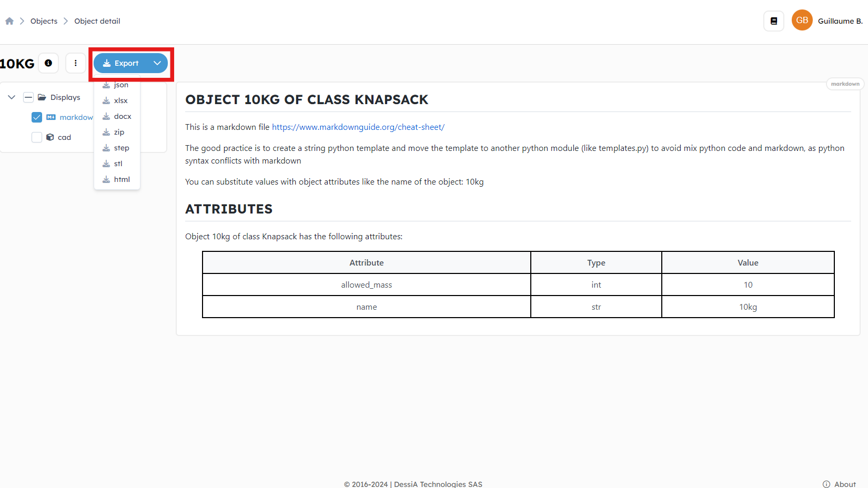Viewport: 868px width, 488px height.
Task: Open the three-dot more options menu
Action: tap(76, 63)
